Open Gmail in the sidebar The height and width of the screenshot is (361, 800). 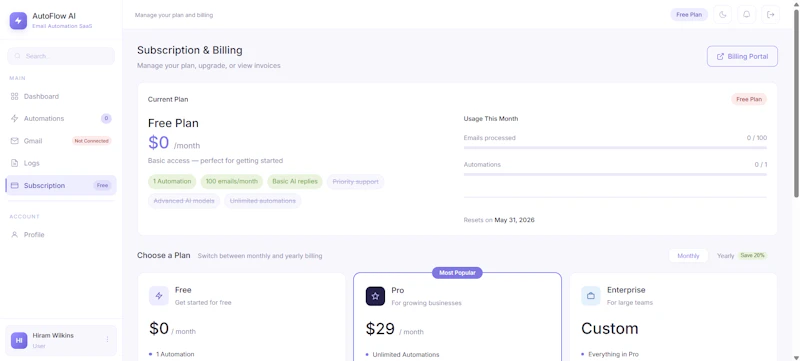[61, 141]
